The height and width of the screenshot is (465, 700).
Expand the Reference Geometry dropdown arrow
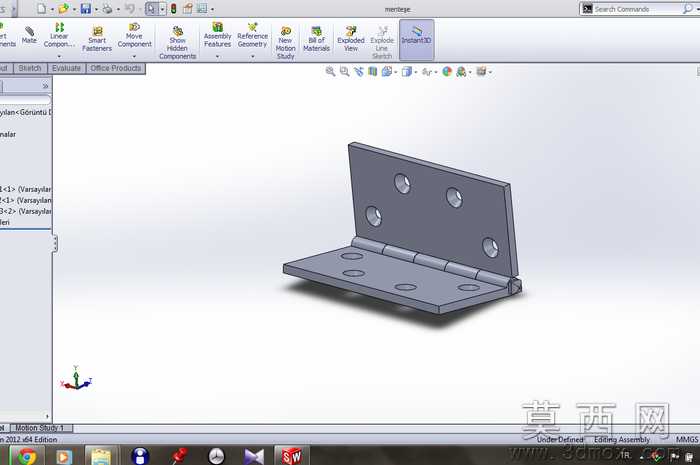coord(252,57)
